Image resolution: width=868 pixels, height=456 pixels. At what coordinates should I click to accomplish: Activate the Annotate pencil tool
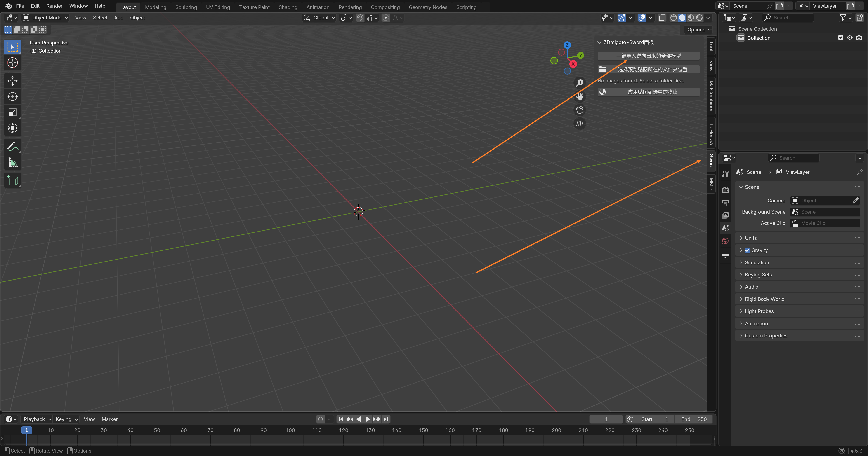pyautogui.click(x=12, y=147)
